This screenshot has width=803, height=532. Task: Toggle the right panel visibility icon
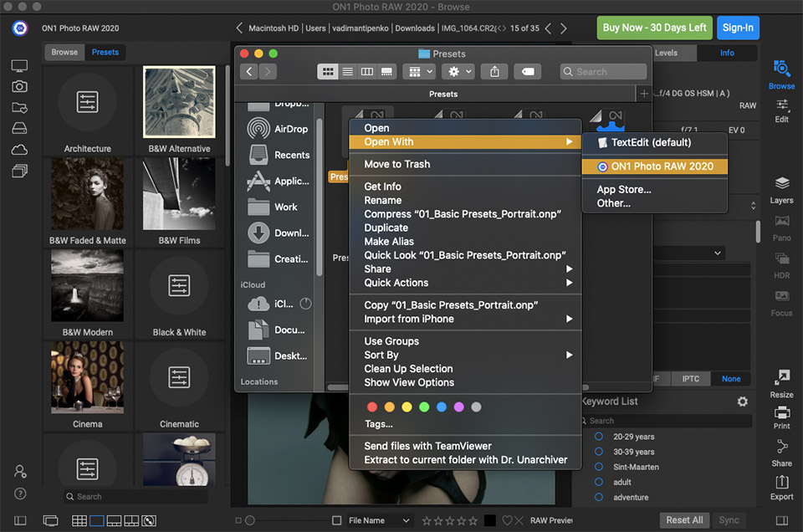(781, 521)
